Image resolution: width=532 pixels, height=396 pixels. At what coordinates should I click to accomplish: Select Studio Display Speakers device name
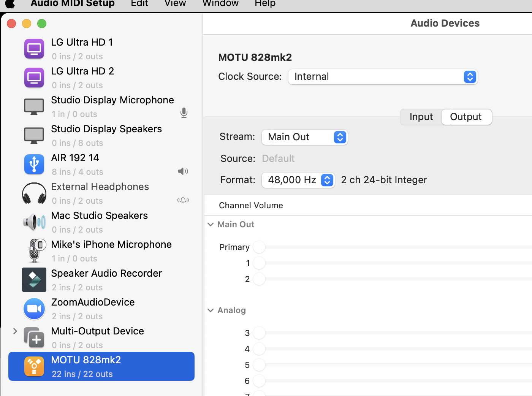click(x=106, y=129)
